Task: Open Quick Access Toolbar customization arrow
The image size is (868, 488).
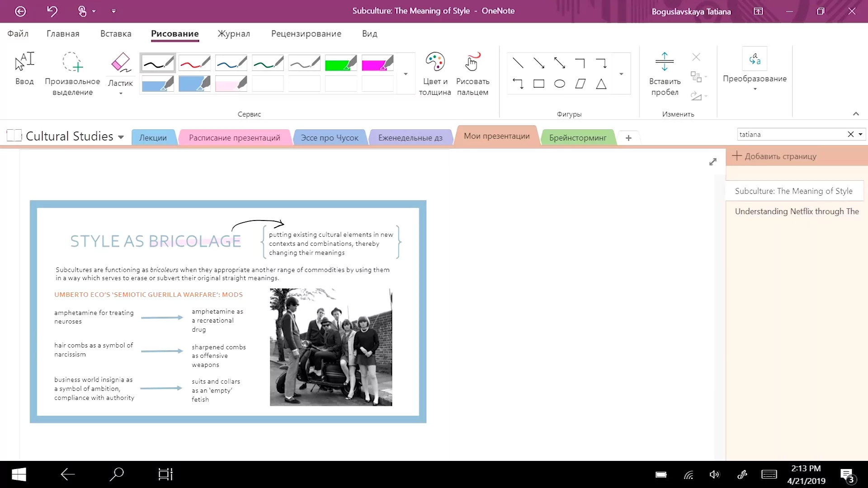Action: pyautogui.click(x=113, y=11)
